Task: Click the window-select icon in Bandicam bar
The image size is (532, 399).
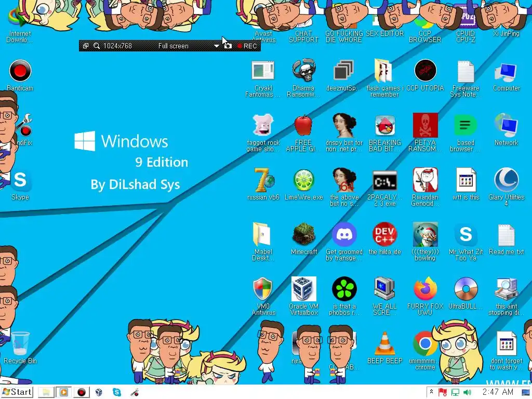Action: click(x=86, y=46)
